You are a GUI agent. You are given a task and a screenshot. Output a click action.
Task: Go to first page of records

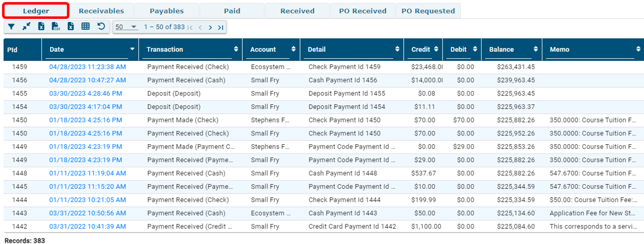coord(190,27)
